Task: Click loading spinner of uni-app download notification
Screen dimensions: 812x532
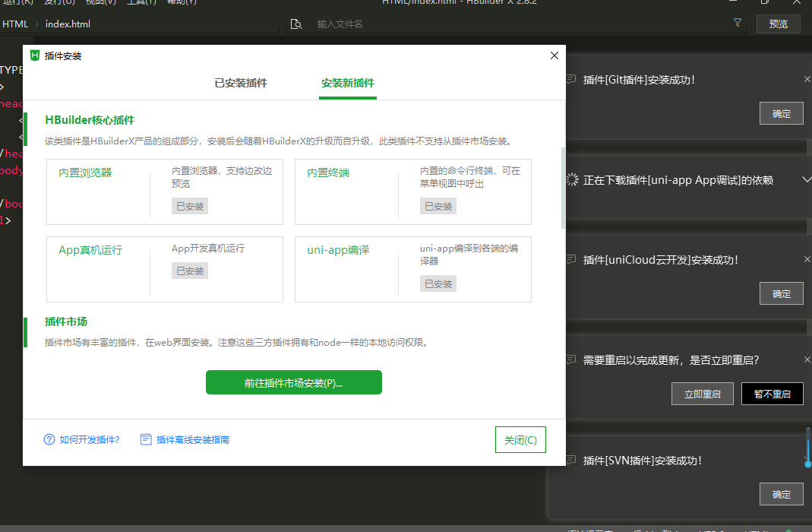Action: coord(572,180)
